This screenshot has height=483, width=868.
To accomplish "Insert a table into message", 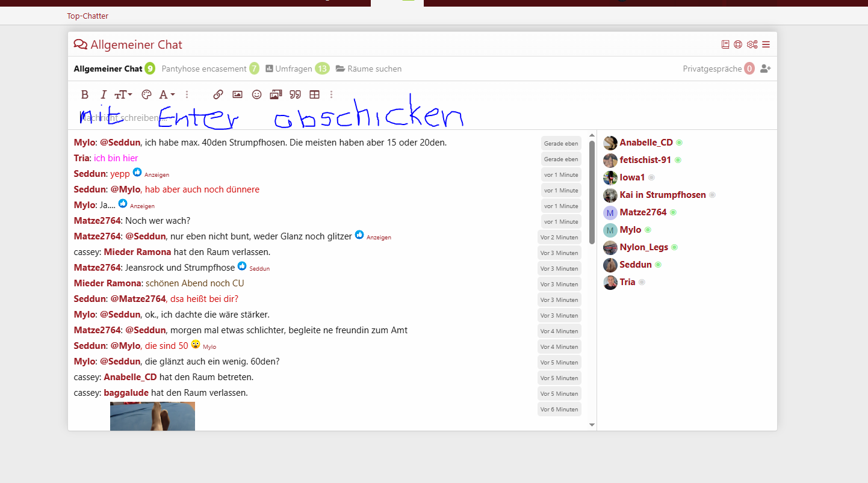I will [314, 94].
